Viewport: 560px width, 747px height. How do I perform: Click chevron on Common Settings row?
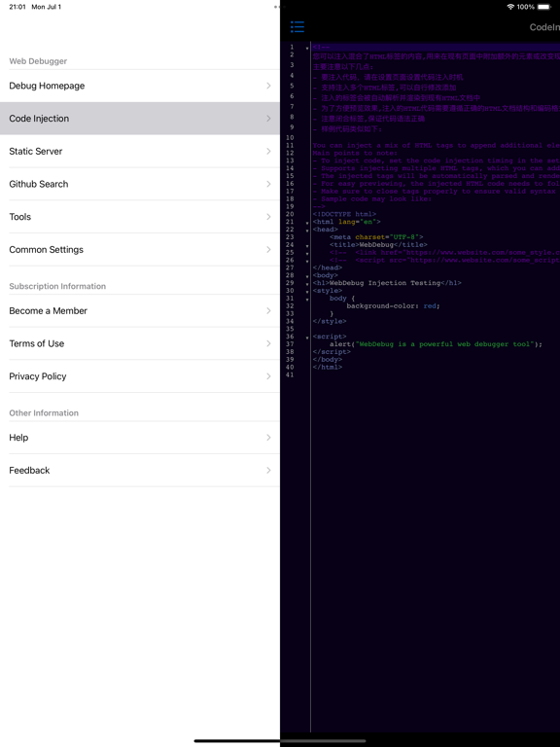pyautogui.click(x=268, y=250)
